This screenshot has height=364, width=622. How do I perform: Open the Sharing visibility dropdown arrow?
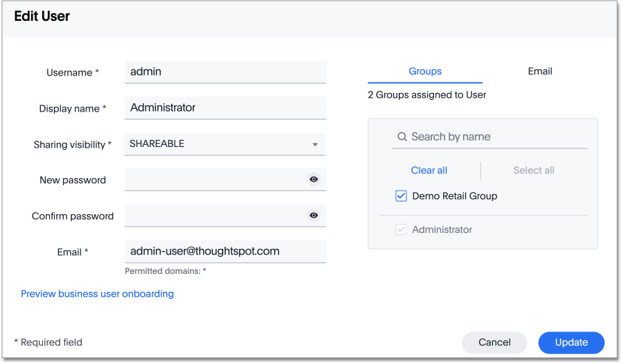pyautogui.click(x=315, y=144)
